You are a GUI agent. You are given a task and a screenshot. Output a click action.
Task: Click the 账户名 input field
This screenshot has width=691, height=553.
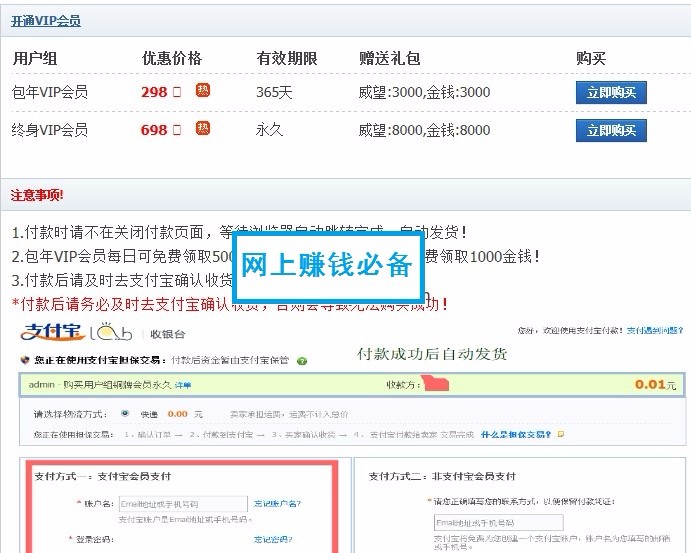point(183,504)
